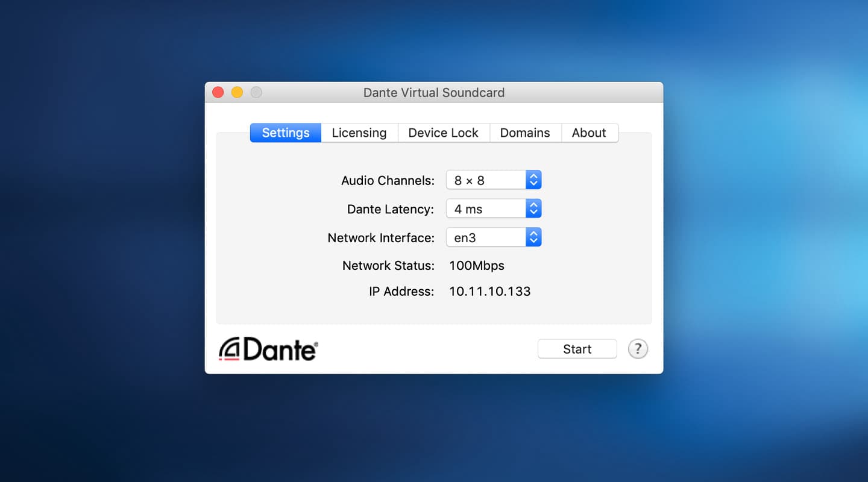This screenshot has height=482, width=868.
Task: Close the Dante Virtual Soundcard window
Action: click(218, 92)
